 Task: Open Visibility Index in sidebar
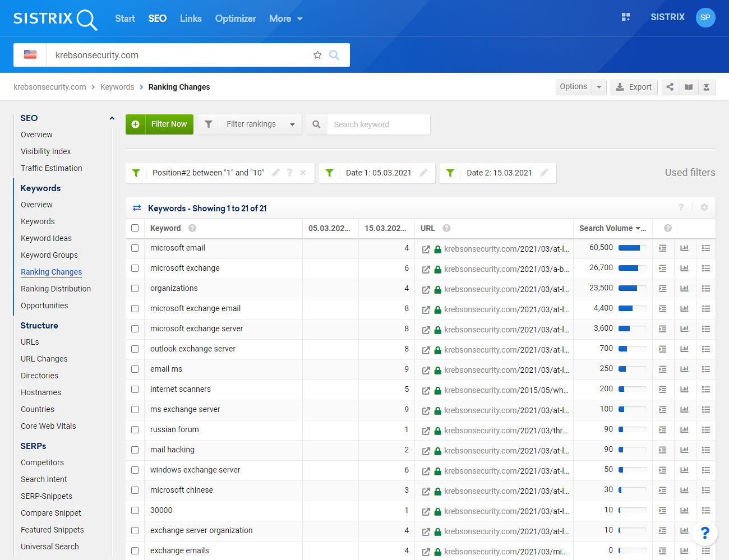pyautogui.click(x=46, y=151)
